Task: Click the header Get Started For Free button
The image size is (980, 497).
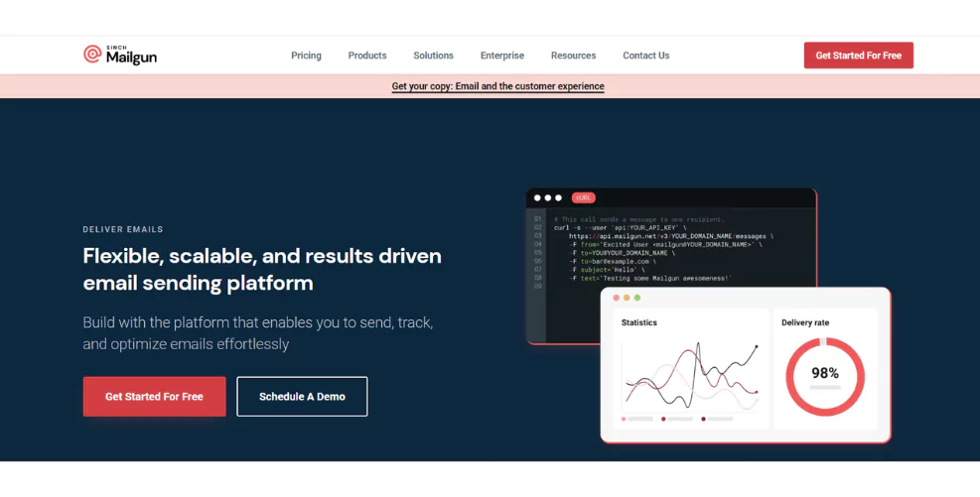Action: [858, 55]
